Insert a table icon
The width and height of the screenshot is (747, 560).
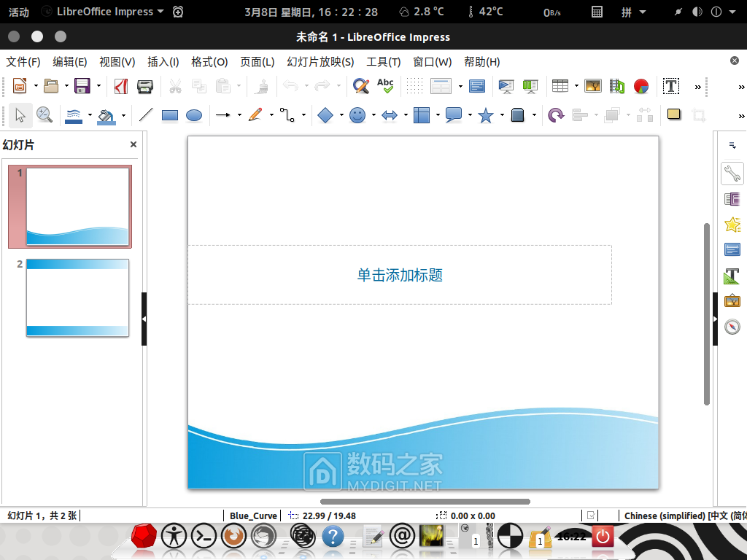[560, 86]
